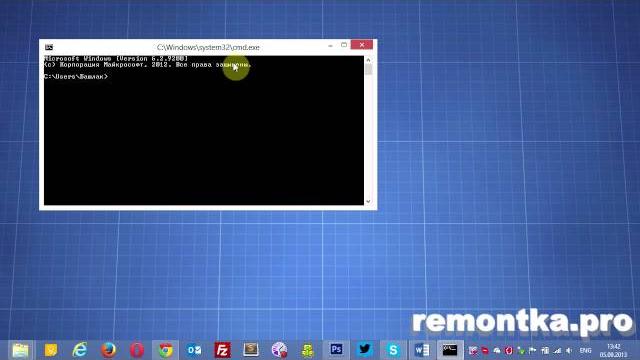Launch the Opera browser icon
This screenshot has width=640, height=360.
coord(137,350)
